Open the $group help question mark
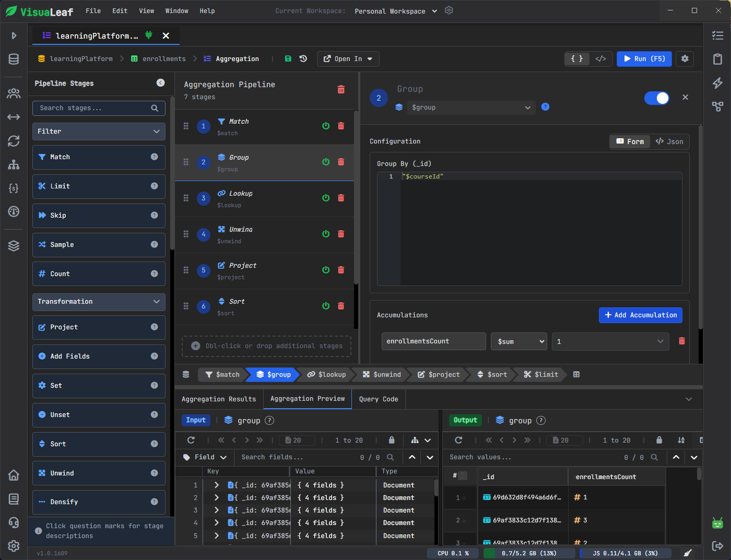 tap(545, 107)
